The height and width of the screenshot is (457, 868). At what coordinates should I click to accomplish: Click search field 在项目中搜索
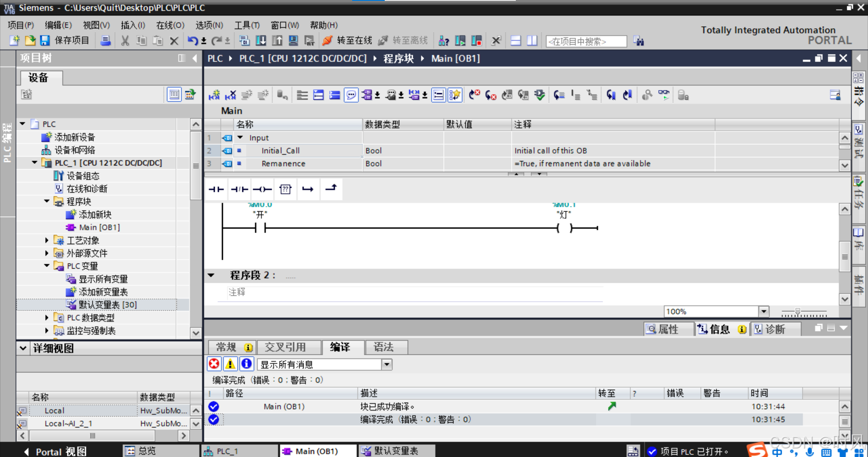point(586,41)
